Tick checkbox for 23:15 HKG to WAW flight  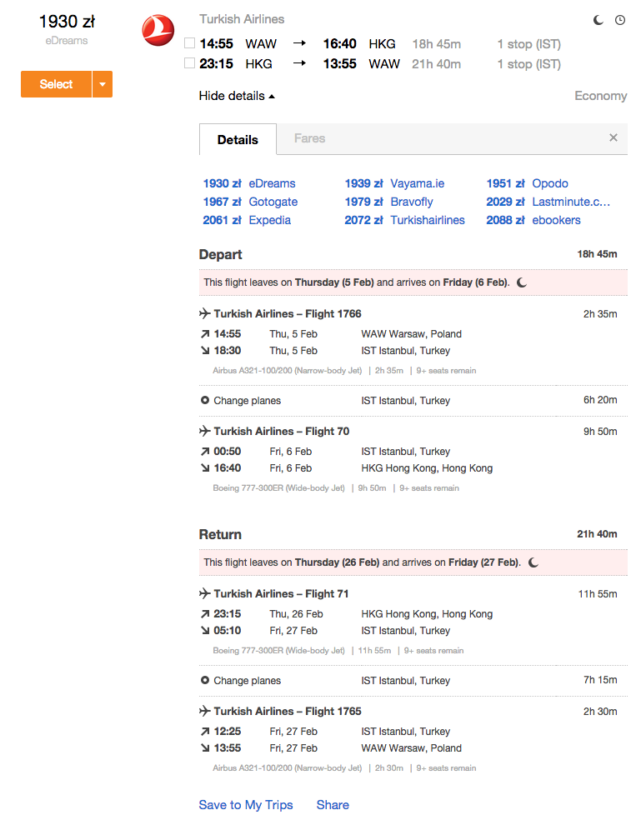coord(189,63)
